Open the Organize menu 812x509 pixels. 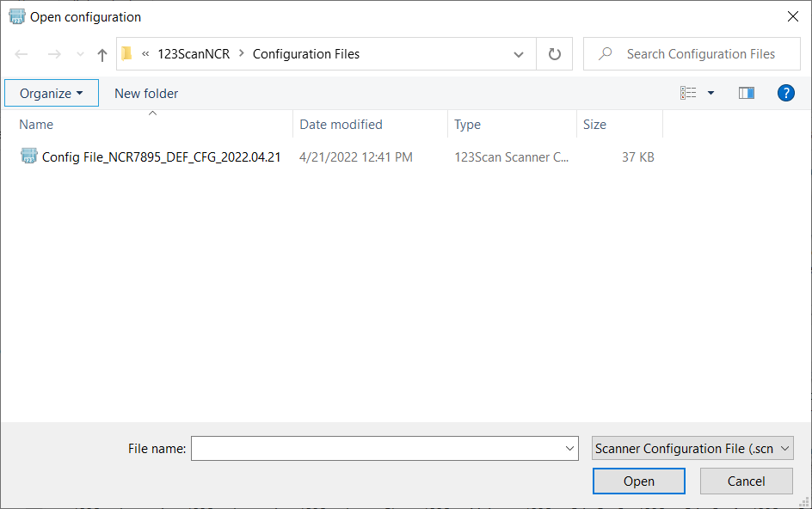pyautogui.click(x=52, y=93)
